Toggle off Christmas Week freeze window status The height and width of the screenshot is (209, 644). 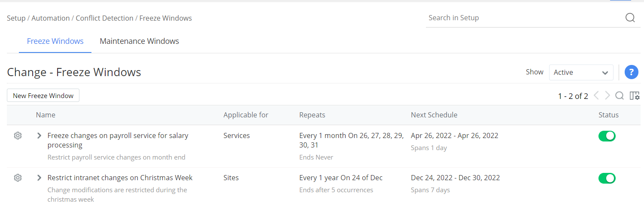pos(607,178)
